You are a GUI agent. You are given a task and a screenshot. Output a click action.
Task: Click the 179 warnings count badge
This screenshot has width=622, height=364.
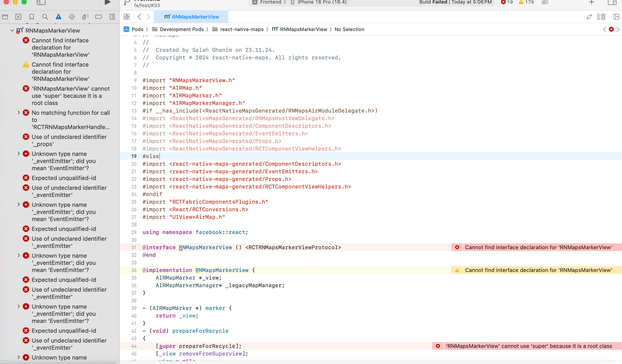pos(526,2)
